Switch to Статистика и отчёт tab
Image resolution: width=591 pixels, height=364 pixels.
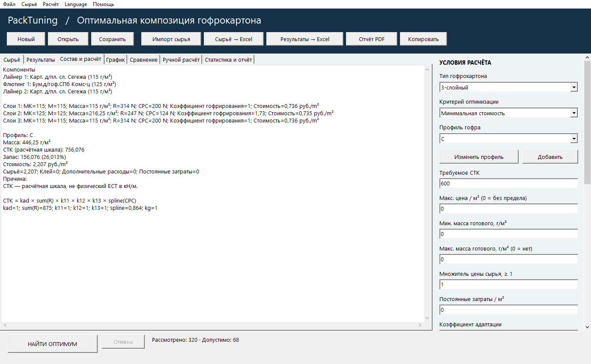point(228,60)
